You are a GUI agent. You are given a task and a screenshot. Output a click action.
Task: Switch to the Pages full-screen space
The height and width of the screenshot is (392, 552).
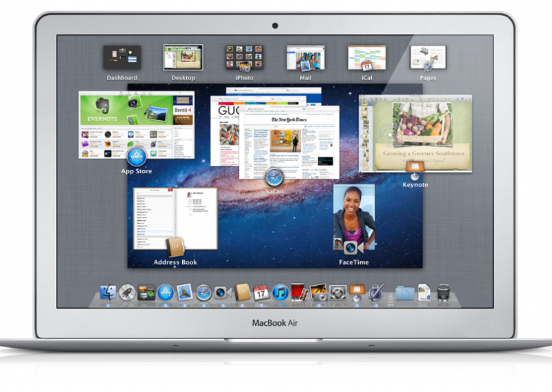click(x=428, y=57)
